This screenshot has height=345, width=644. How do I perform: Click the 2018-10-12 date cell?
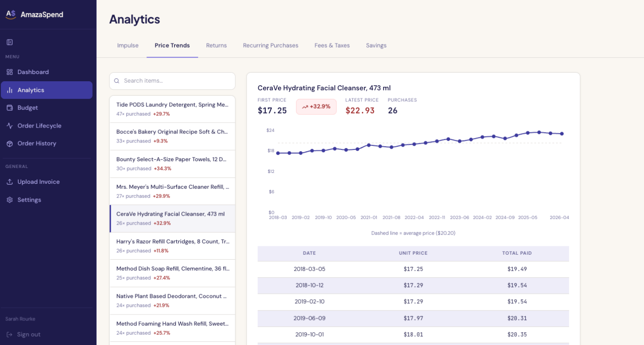(x=309, y=286)
